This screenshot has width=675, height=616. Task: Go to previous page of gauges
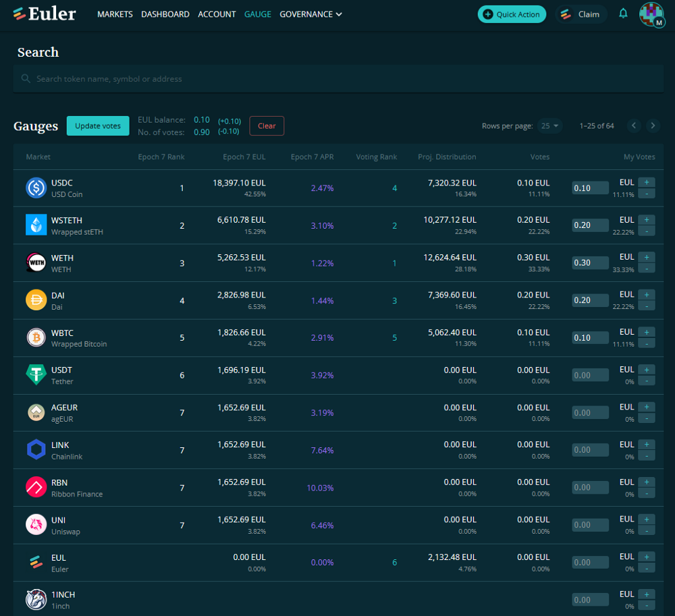[x=634, y=125]
